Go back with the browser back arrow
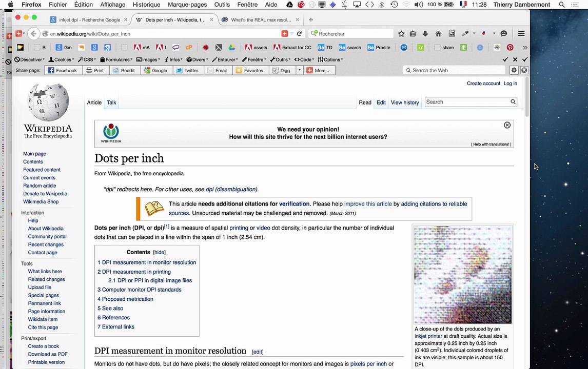The width and height of the screenshot is (588, 369). coord(33,34)
